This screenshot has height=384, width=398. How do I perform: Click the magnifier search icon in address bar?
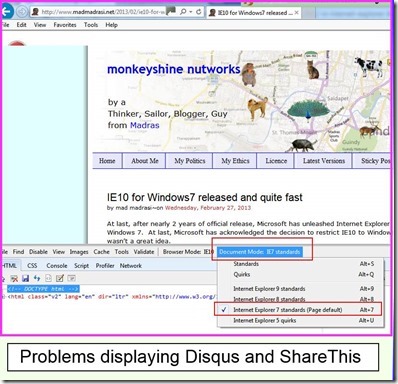click(183, 12)
